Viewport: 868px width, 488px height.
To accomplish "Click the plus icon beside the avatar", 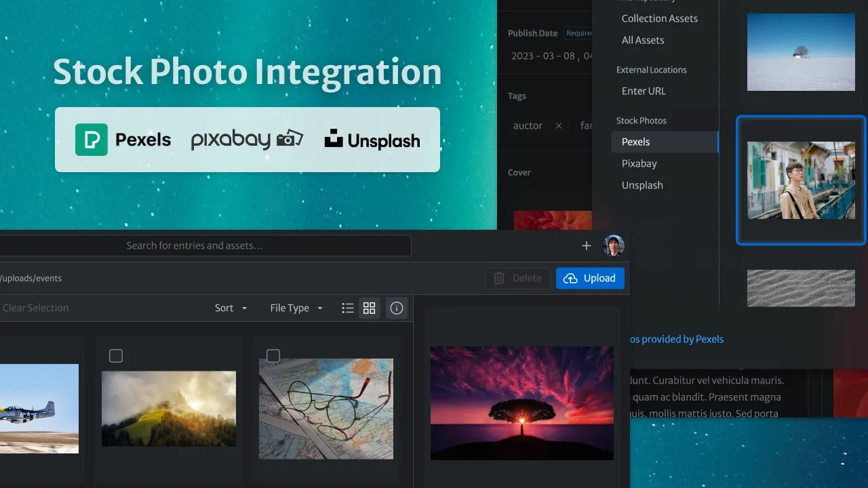I will click(x=587, y=246).
